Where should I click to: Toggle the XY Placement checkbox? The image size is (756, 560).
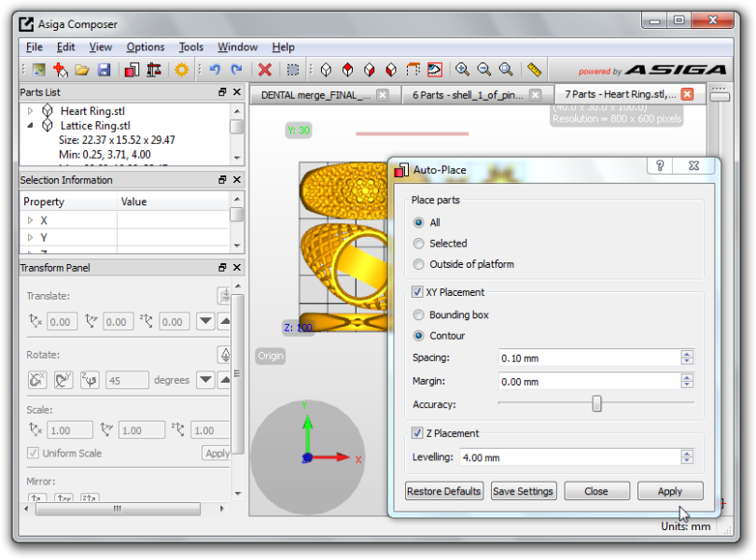click(x=417, y=292)
